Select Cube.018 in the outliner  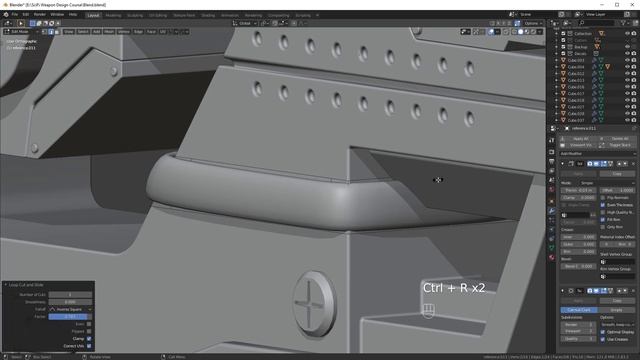(x=576, y=100)
